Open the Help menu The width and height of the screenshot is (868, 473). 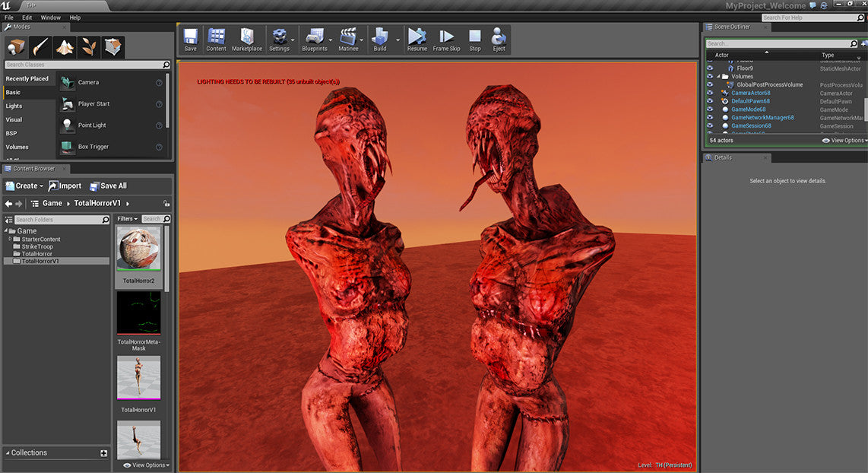pyautogui.click(x=74, y=17)
